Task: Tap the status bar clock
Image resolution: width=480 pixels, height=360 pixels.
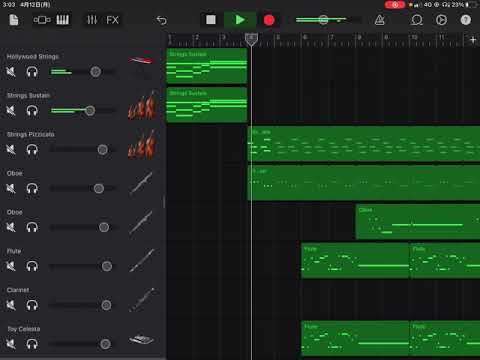Action: point(9,5)
